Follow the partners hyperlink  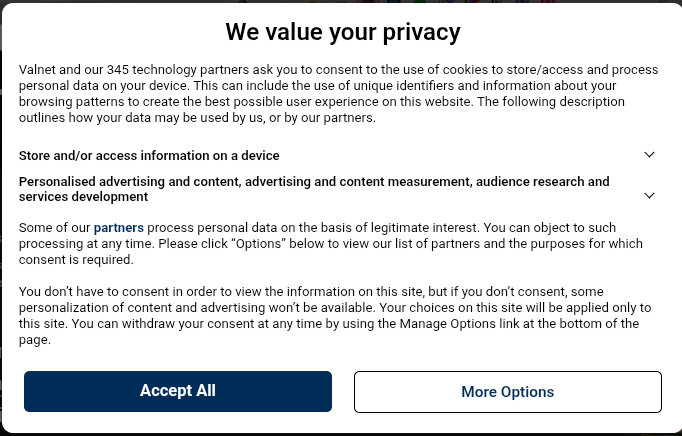[x=119, y=228]
